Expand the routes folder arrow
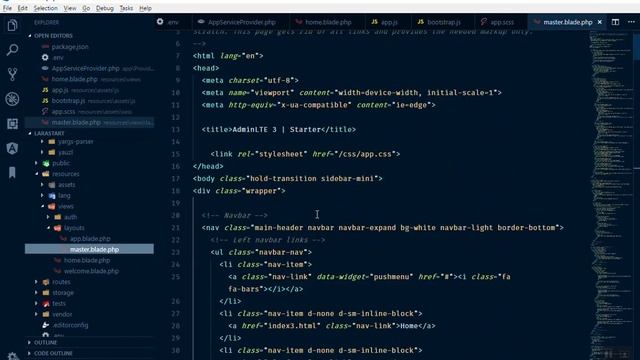Image resolution: width=640 pixels, height=360 pixels. coord(36,282)
